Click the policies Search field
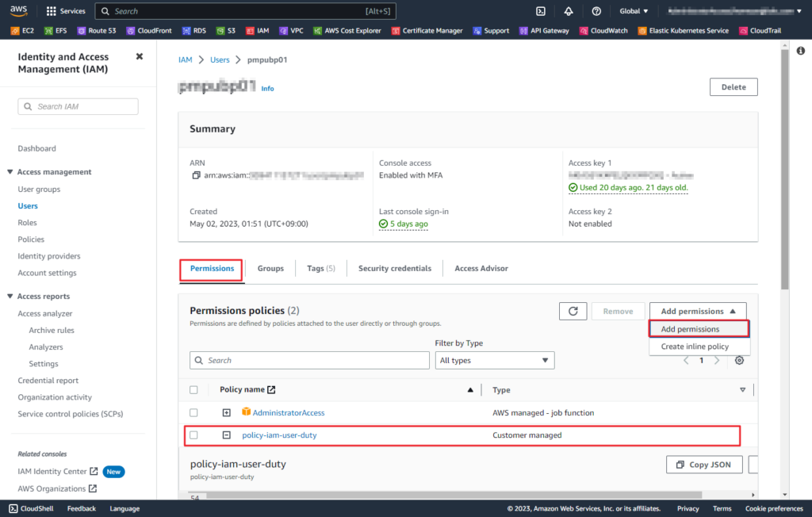The image size is (812, 517). 310,361
